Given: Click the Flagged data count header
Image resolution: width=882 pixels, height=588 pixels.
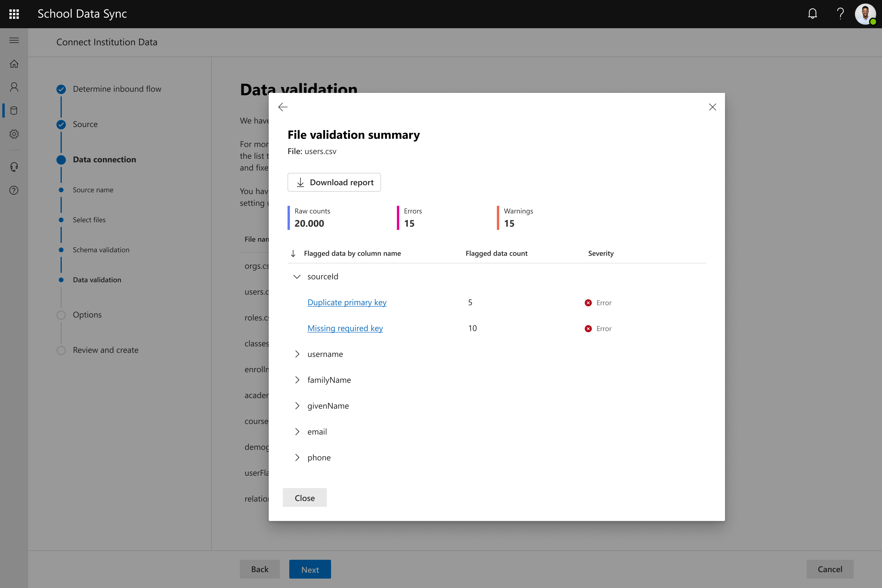Looking at the screenshot, I should 497,253.
